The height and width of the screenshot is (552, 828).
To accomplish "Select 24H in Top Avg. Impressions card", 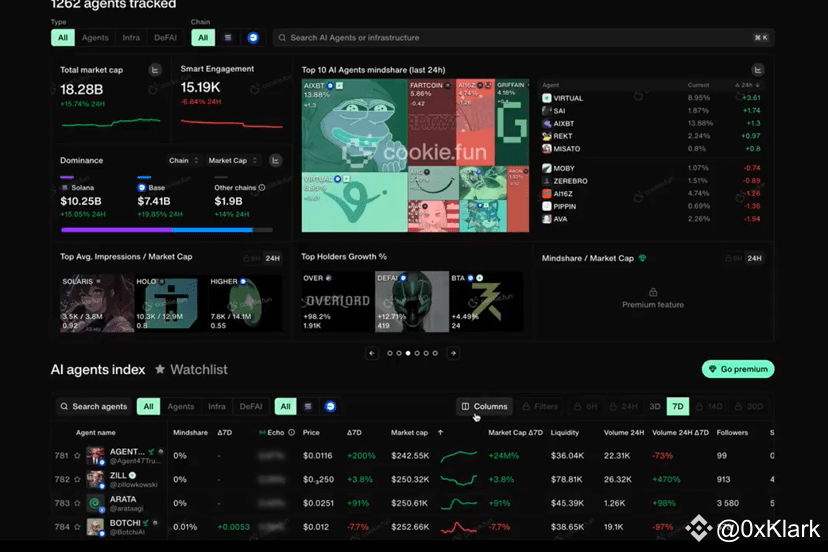I will [x=272, y=258].
